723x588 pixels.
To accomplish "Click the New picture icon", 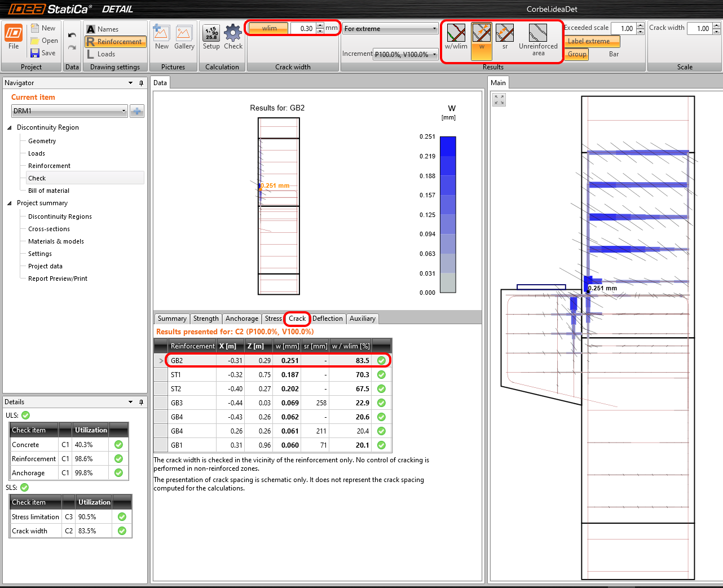I will click(x=162, y=34).
